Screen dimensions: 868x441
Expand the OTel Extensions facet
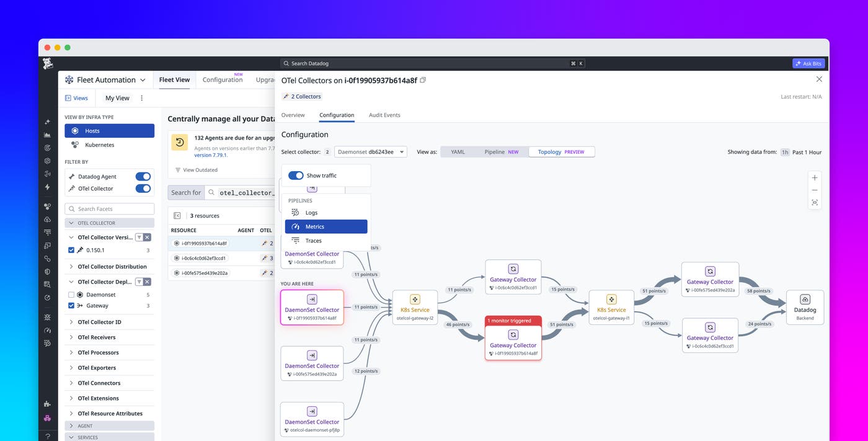click(x=109, y=398)
